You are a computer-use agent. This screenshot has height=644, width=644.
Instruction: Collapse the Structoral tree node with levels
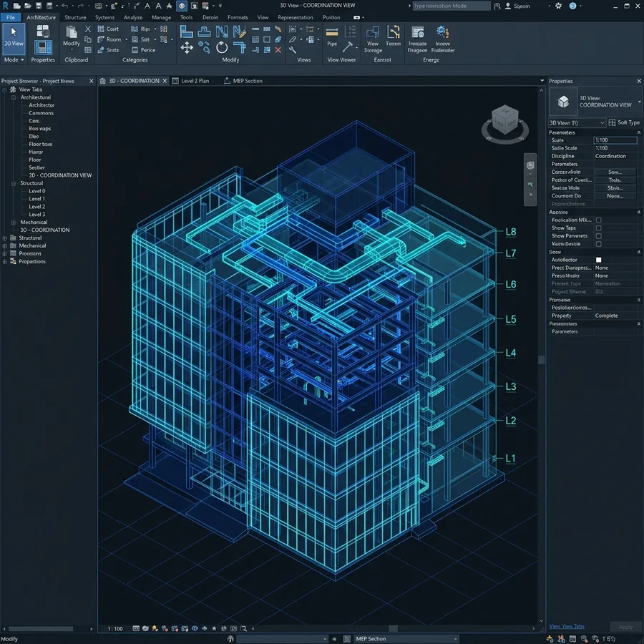coord(13,184)
